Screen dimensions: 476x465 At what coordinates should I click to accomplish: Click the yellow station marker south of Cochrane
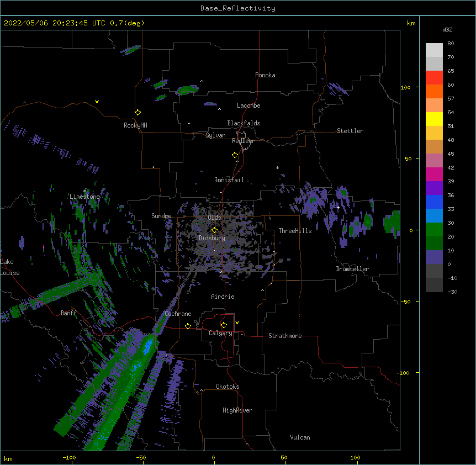point(188,326)
